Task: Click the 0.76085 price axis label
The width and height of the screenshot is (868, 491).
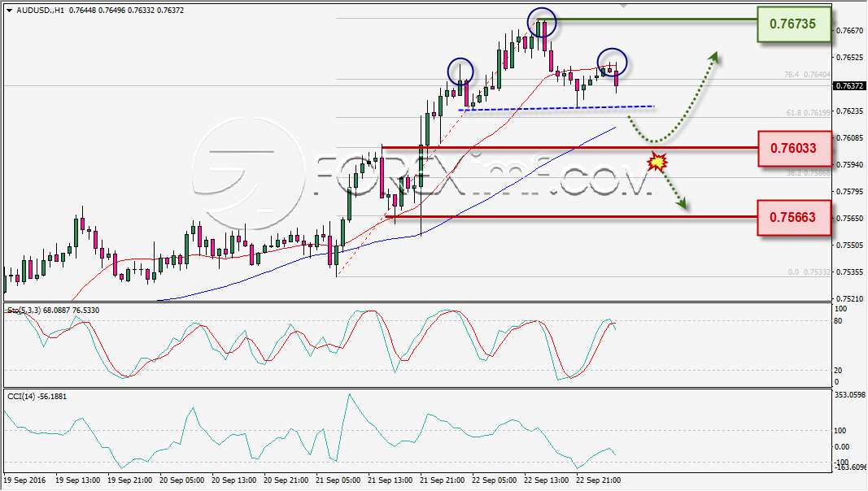Action: click(x=850, y=137)
